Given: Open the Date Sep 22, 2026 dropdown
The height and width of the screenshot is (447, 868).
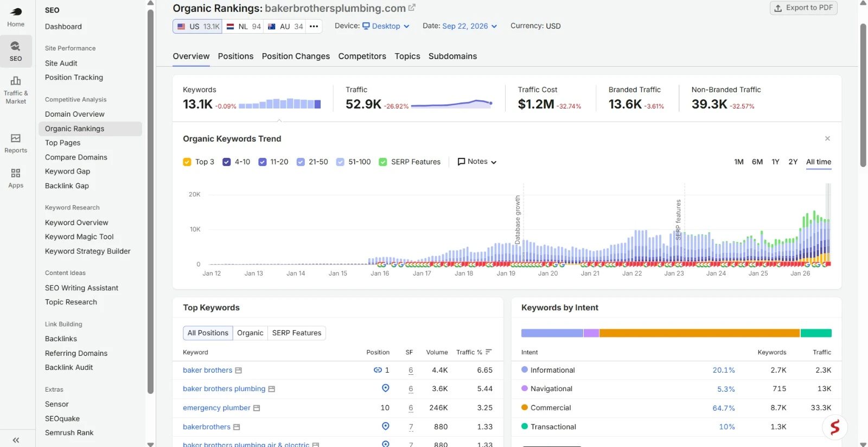Looking at the screenshot, I should pos(469,26).
